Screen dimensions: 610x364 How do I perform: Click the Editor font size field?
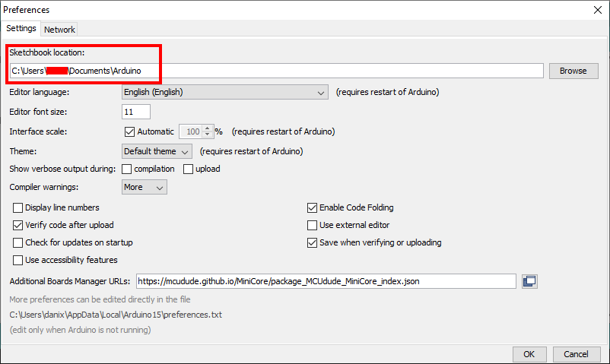136,112
